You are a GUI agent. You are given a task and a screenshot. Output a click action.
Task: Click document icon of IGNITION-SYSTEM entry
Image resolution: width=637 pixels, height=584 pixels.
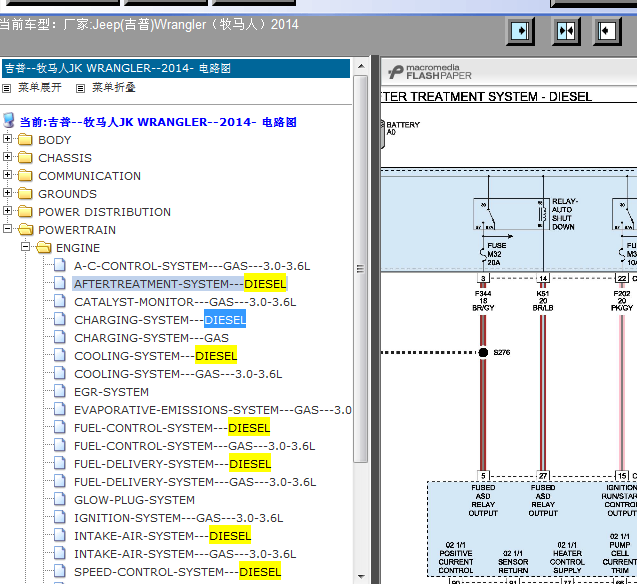coord(60,517)
